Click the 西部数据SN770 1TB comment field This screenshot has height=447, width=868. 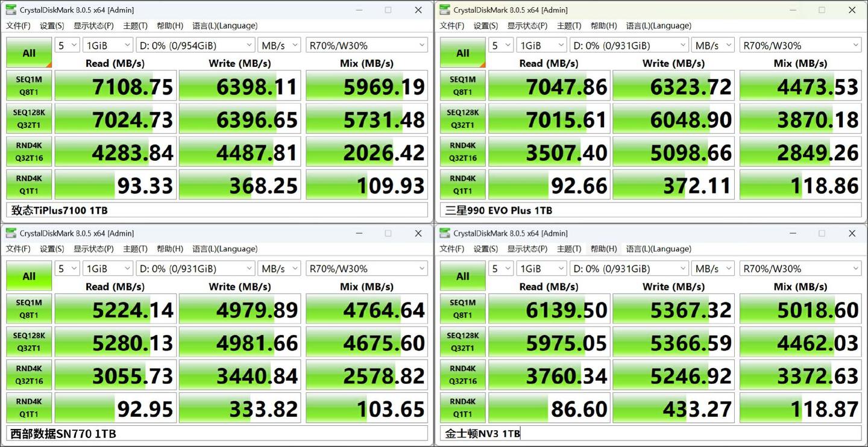[217, 434]
